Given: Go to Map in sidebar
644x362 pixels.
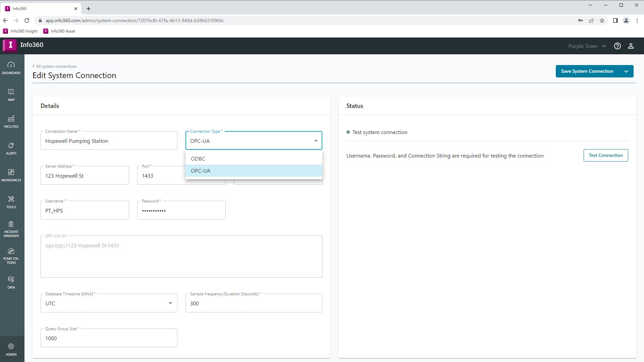Looking at the screenshot, I should click(11, 95).
